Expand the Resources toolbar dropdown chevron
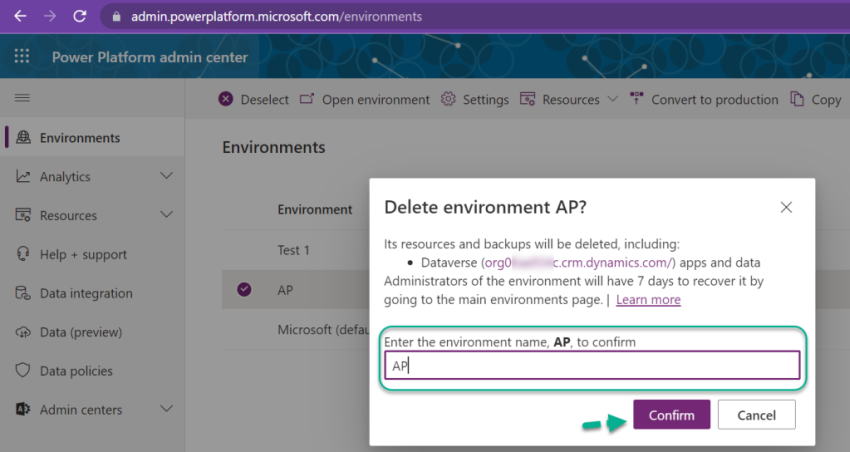850x452 pixels. [613, 99]
